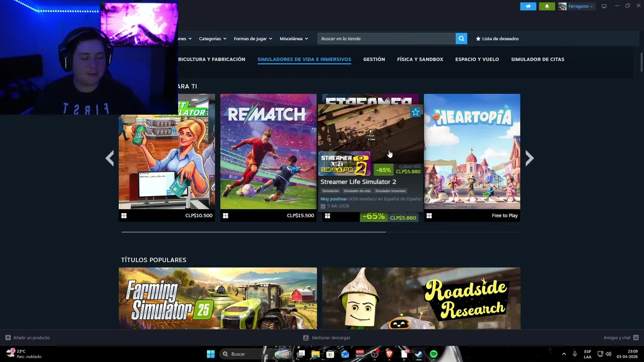Open Outlook from the taskbar

tap(345, 354)
